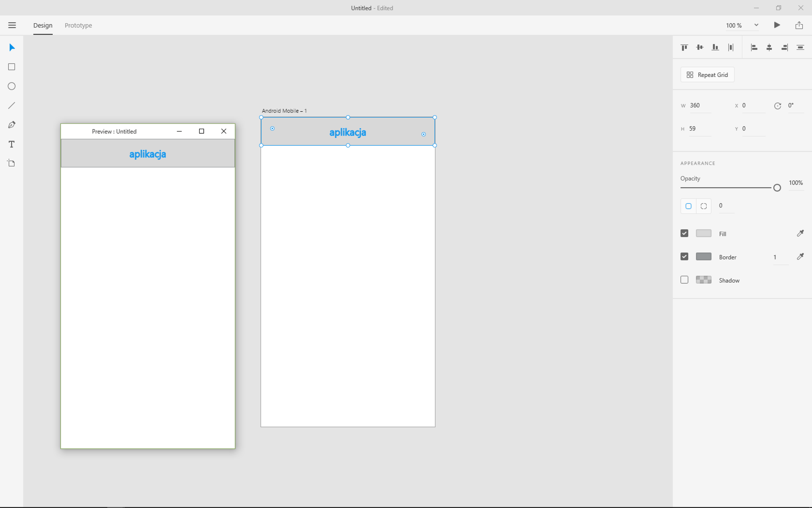This screenshot has width=812, height=508.
Task: Select the Pen tool
Action: coord(12,125)
